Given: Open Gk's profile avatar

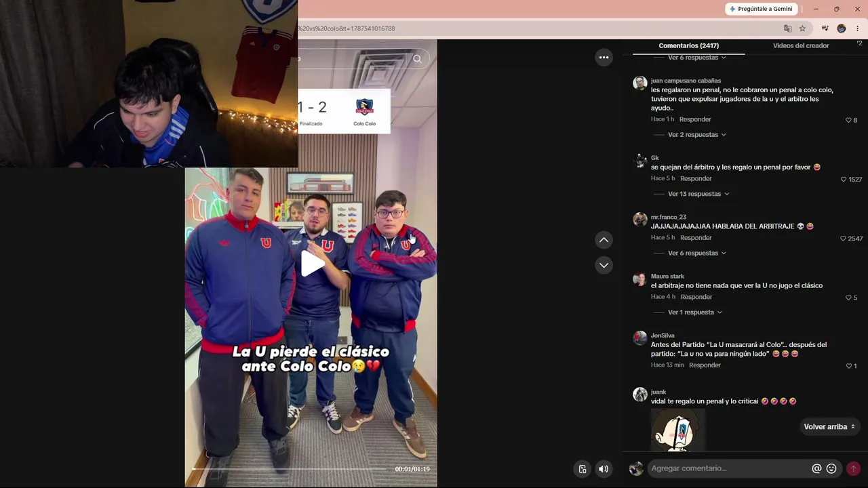Looking at the screenshot, I should pos(640,161).
